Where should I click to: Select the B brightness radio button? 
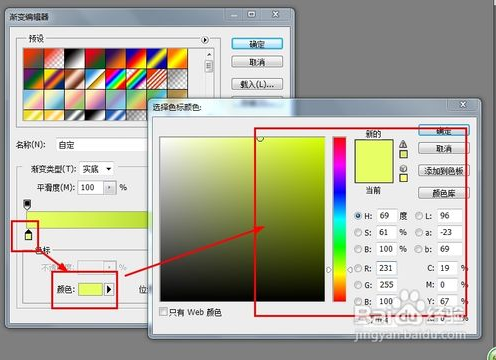pyautogui.click(x=358, y=249)
